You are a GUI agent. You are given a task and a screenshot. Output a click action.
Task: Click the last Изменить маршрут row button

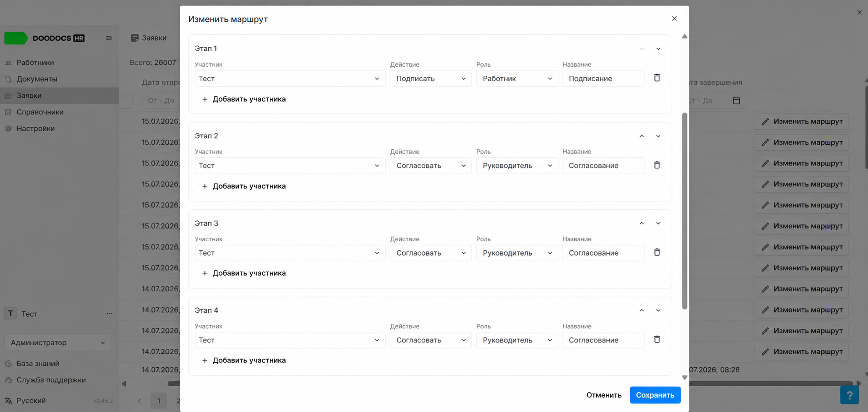click(801, 352)
